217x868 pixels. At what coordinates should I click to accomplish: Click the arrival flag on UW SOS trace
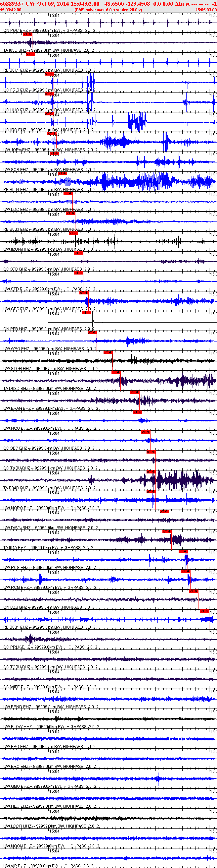(55, 153)
